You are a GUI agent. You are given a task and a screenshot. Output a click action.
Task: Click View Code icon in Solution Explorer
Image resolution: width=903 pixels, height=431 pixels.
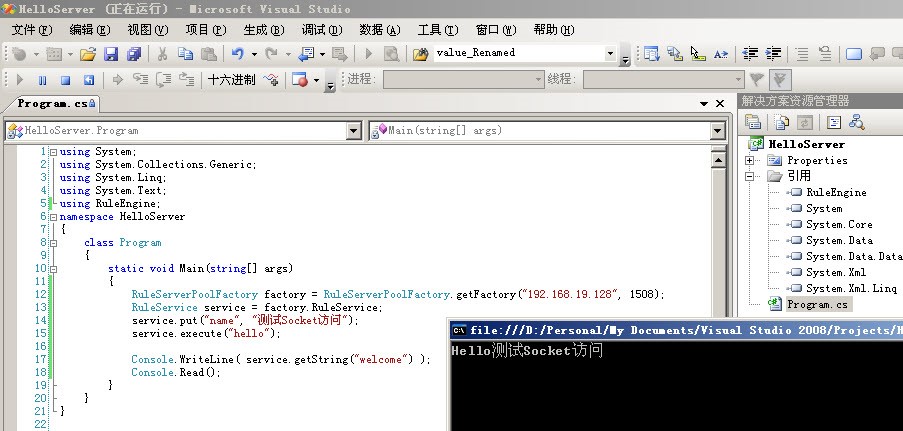click(x=834, y=122)
